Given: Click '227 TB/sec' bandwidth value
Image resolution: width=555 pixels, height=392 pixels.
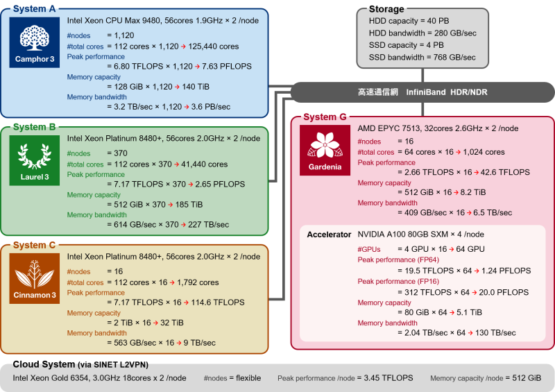Looking at the screenshot, I should (x=209, y=225).
